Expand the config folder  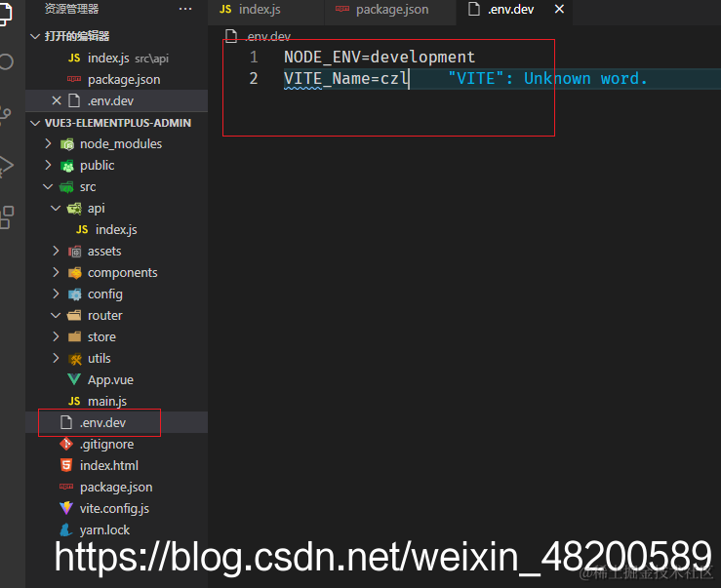[56, 294]
